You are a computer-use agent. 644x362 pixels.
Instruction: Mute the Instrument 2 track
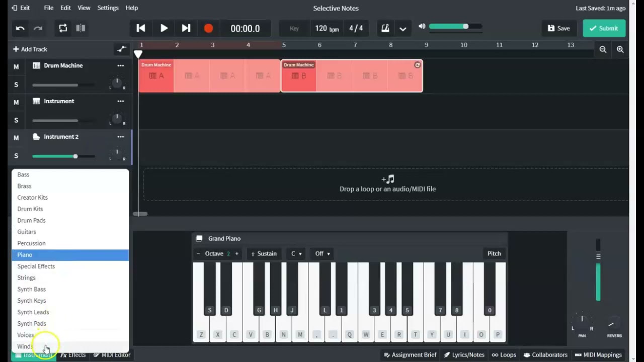point(16,138)
